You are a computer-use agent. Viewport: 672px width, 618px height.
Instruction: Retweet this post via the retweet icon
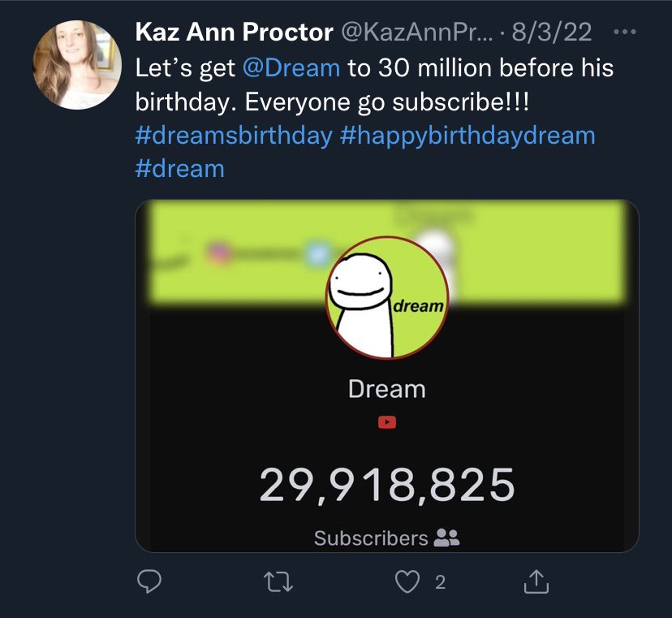tap(278, 582)
